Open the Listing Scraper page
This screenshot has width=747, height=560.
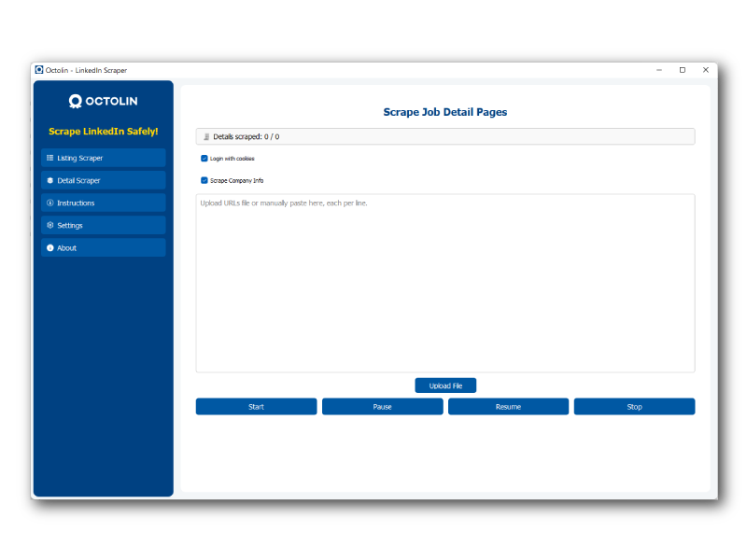[x=104, y=158]
